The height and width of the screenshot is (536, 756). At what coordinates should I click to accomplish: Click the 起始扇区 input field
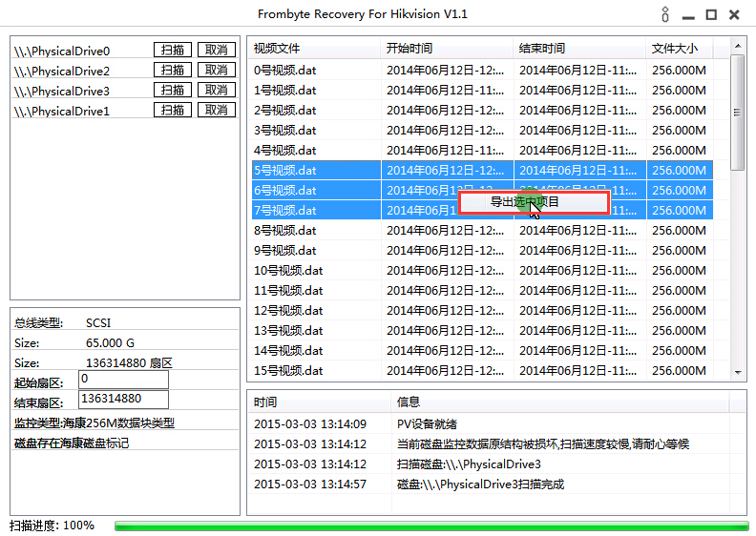tap(123, 380)
